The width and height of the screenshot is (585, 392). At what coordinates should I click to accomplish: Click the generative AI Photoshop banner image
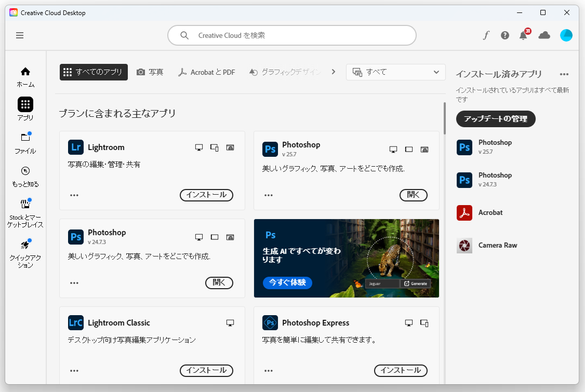tap(346, 258)
